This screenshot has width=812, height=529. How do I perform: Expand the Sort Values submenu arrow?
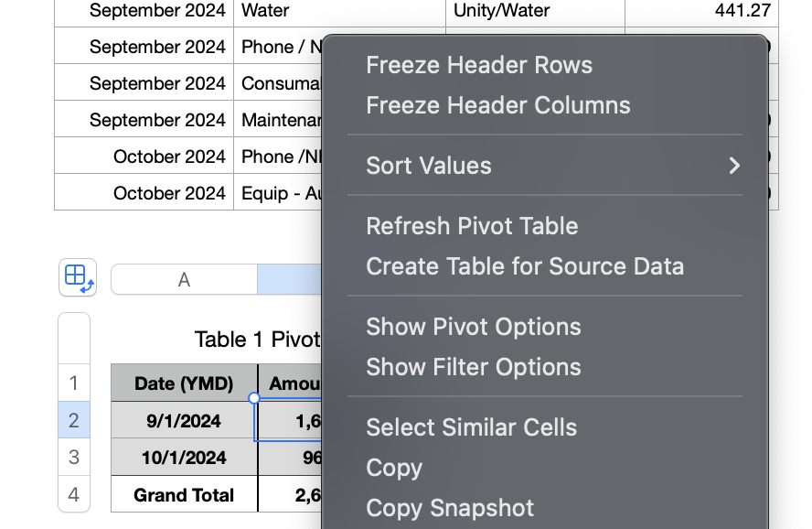pyautogui.click(x=733, y=166)
